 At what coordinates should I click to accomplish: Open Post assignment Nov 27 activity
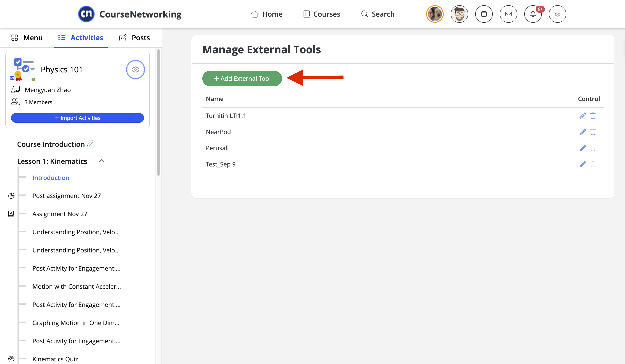(67, 196)
